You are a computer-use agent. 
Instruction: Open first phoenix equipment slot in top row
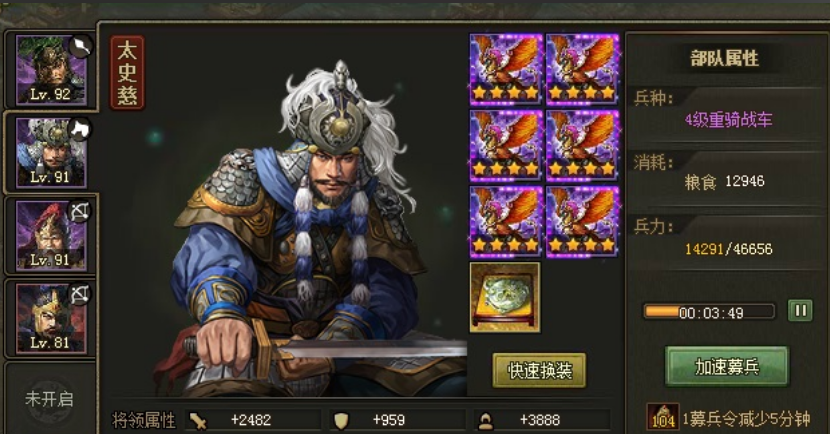click(506, 69)
